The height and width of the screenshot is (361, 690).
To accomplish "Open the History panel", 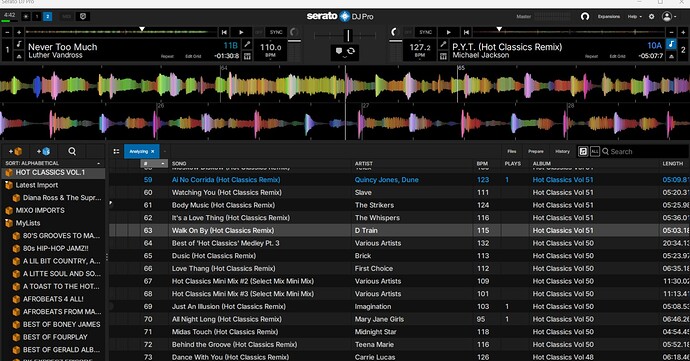I will (x=562, y=151).
